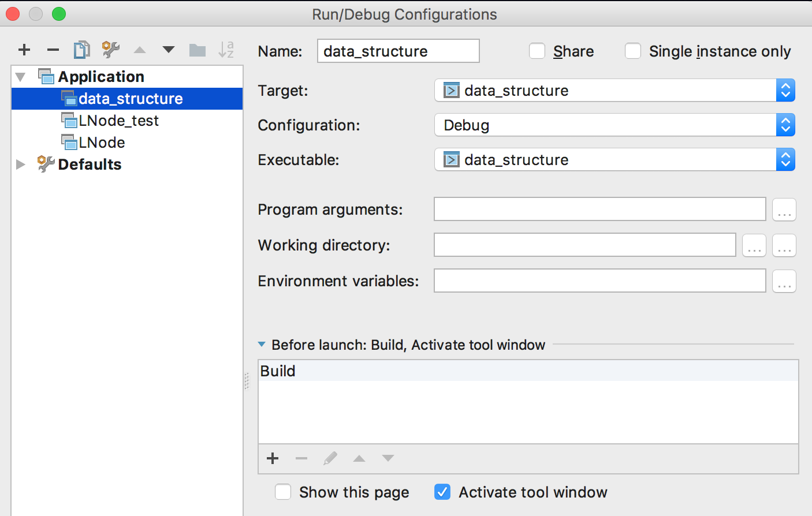Open Program arguments expand button

[x=784, y=210]
